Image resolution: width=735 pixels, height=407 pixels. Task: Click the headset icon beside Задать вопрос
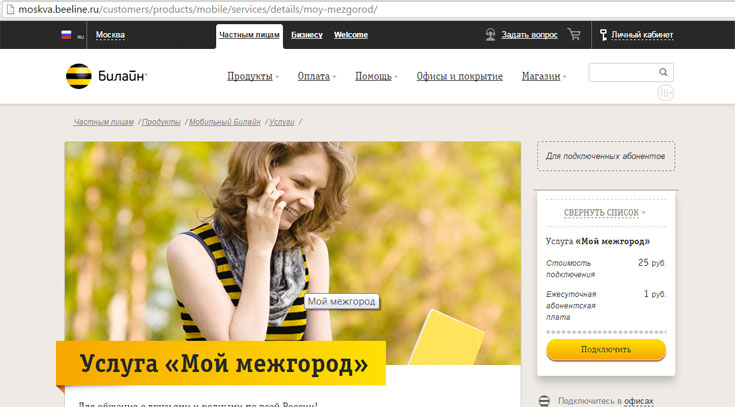(x=490, y=35)
